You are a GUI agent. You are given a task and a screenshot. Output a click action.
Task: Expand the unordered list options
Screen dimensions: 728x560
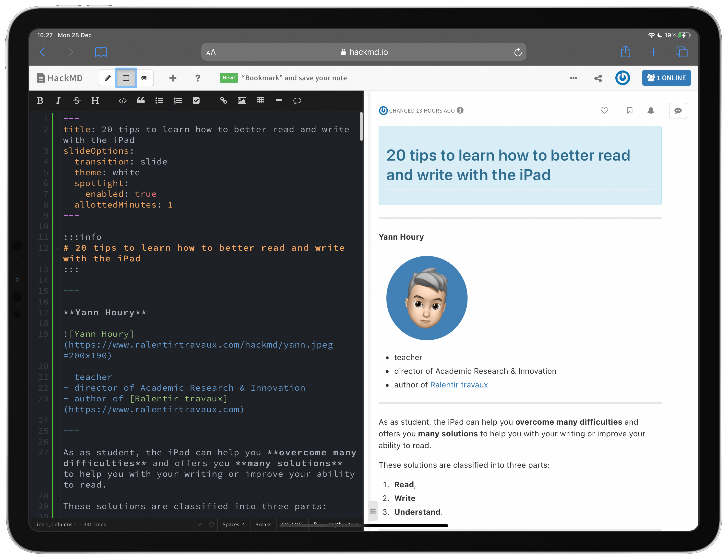coord(159,101)
